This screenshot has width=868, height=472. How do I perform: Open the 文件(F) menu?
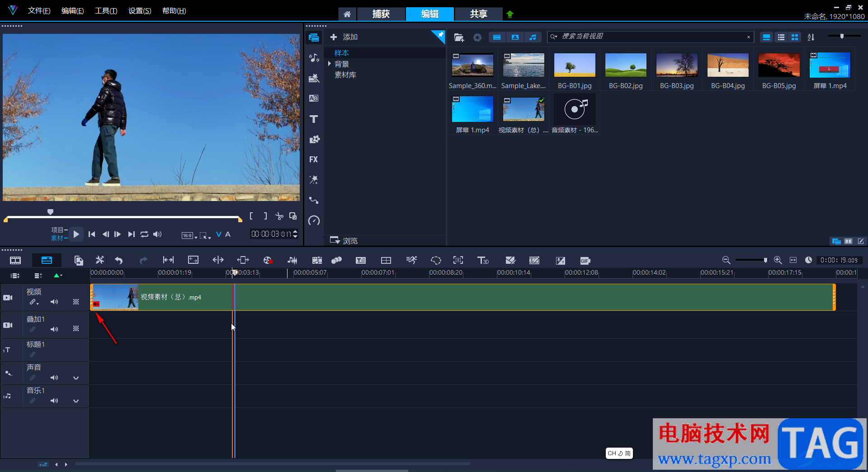[39, 11]
